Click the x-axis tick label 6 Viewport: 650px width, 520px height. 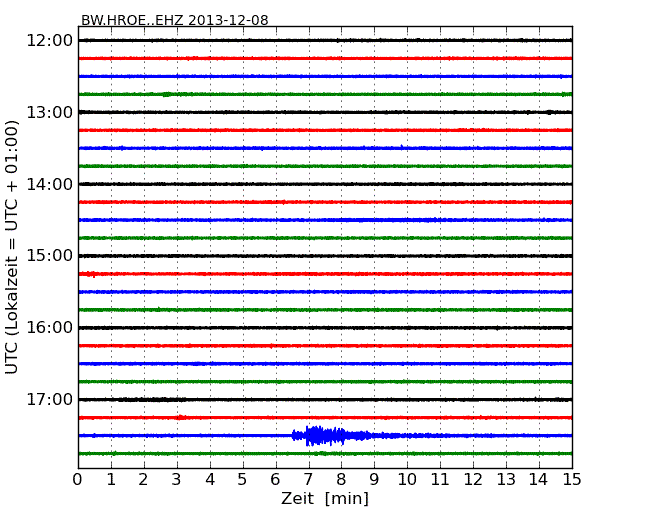(x=275, y=480)
